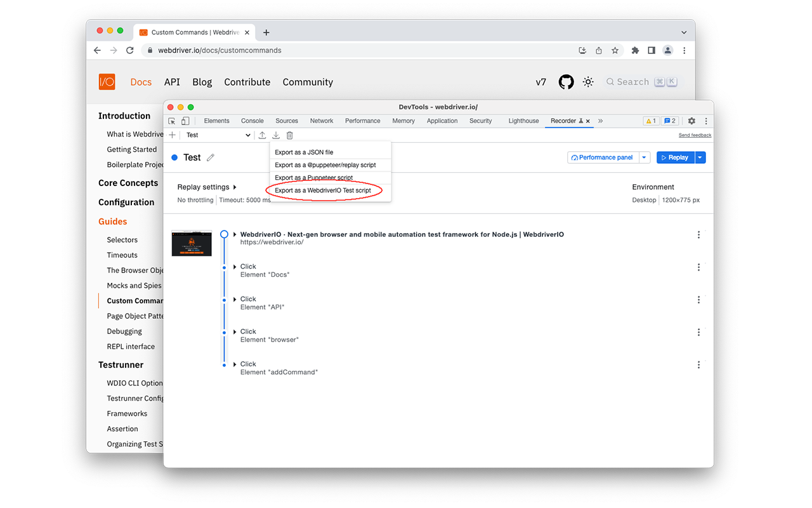Click the pencil icon to rename Test
This screenshot has height=508, width=812.
click(x=211, y=157)
